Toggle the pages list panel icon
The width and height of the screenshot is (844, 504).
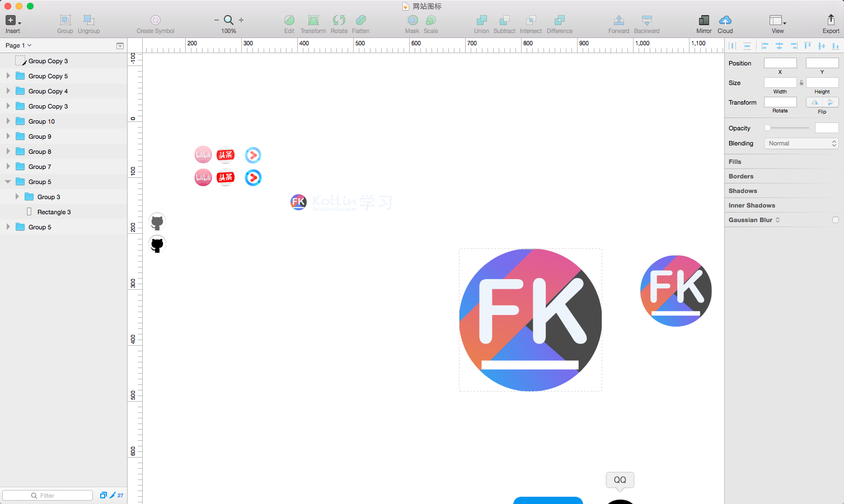(x=120, y=46)
